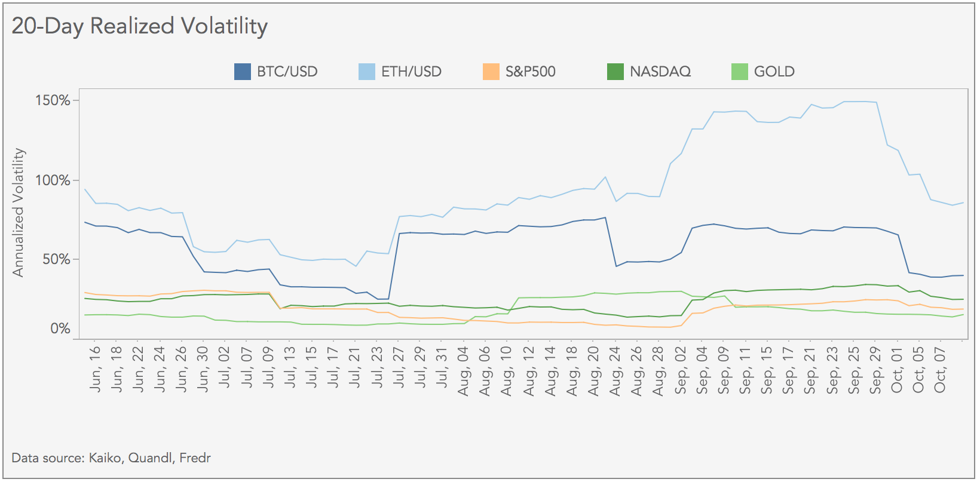Click the Jun, 16 x-axis date label
This screenshot has height=485, width=980.
95,369
